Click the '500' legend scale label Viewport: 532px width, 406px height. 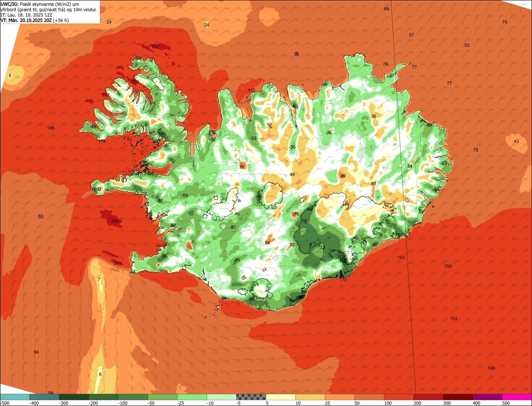tap(506, 403)
